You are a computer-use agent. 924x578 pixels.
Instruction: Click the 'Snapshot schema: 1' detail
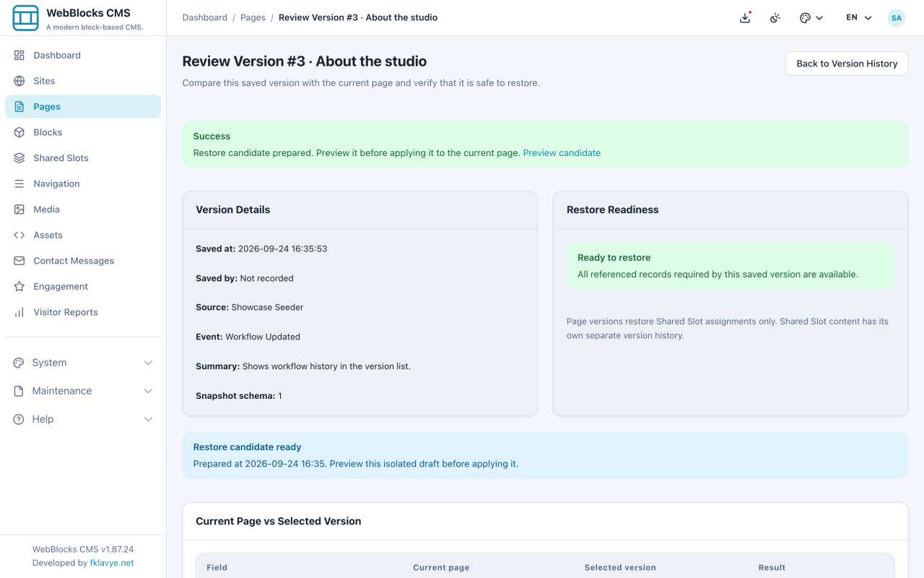(x=239, y=396)
